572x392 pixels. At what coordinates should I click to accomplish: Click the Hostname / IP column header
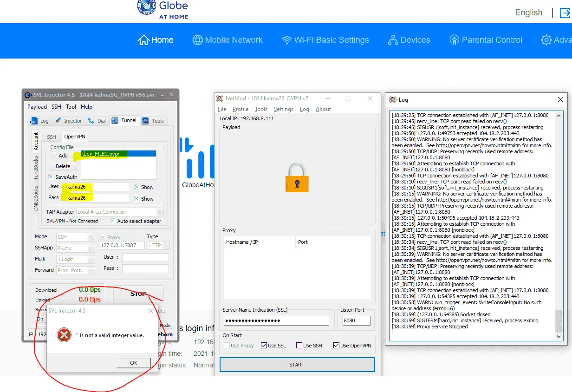tap(259, 242)
